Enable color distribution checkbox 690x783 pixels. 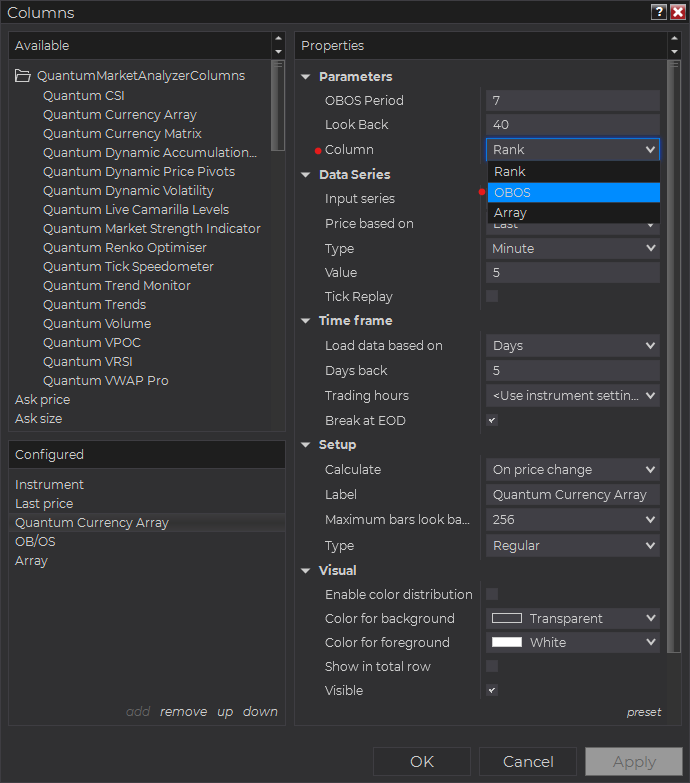point(492,594)
